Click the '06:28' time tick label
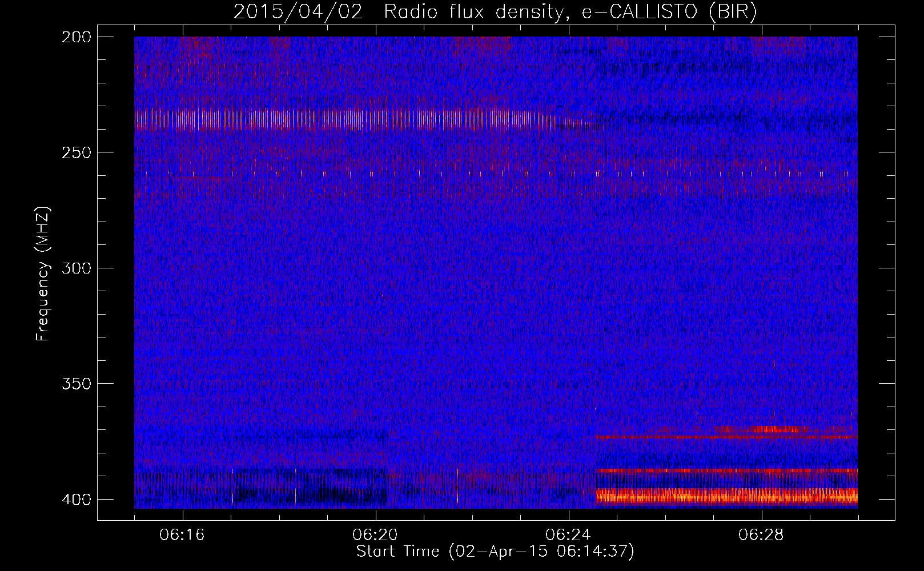Screen dimensions: 924x571 [x=761, y=535]
